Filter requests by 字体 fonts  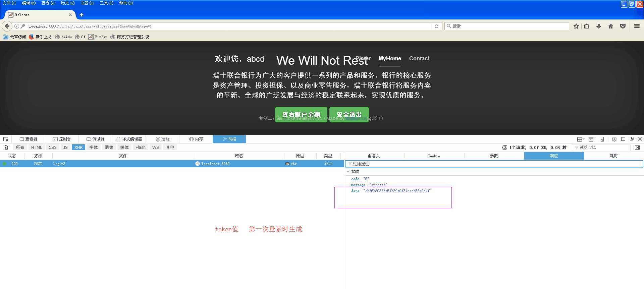click(94, 148)
